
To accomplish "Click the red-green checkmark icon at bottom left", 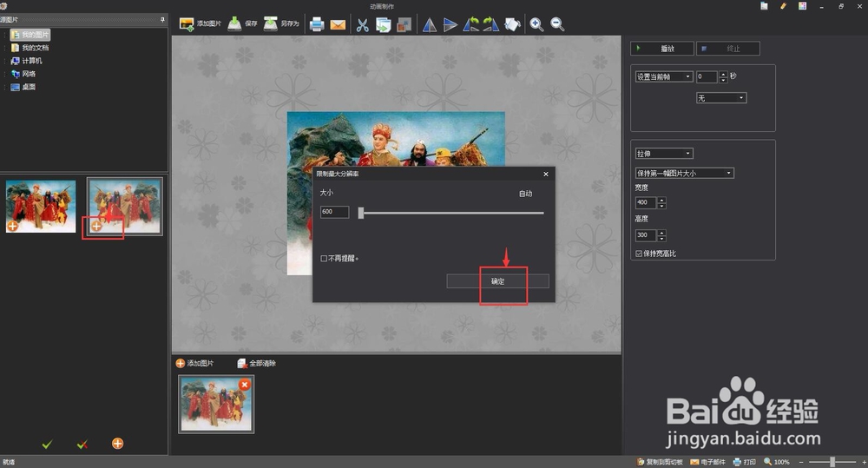I will tap(82, 445).
